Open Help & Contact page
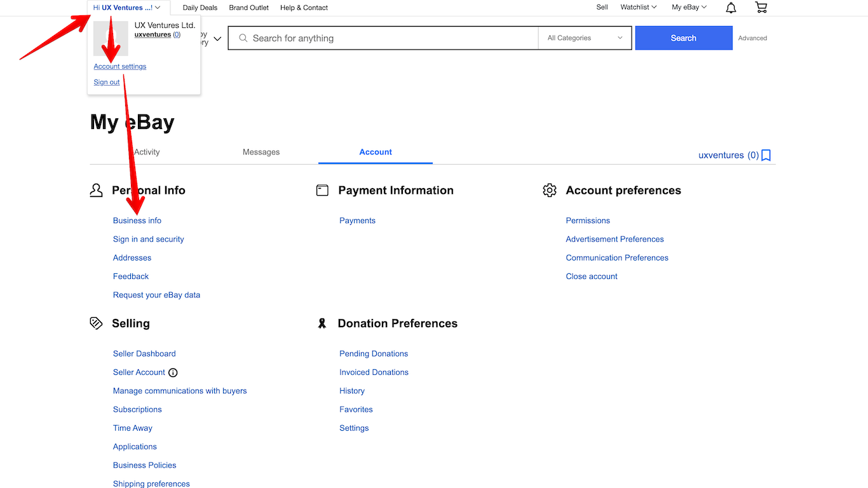This screenshot has width=868, height=488. pyautogui.click(x=304, y=8)
